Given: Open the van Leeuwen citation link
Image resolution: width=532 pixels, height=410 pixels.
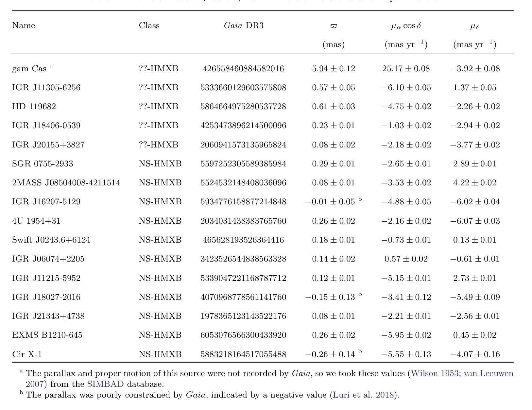Looking at the screenshot, I should 489,373.
